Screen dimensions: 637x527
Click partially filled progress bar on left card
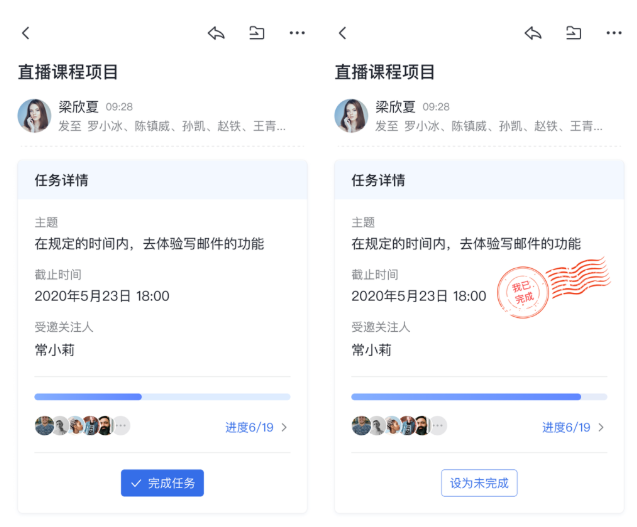(x=162, y=397)
